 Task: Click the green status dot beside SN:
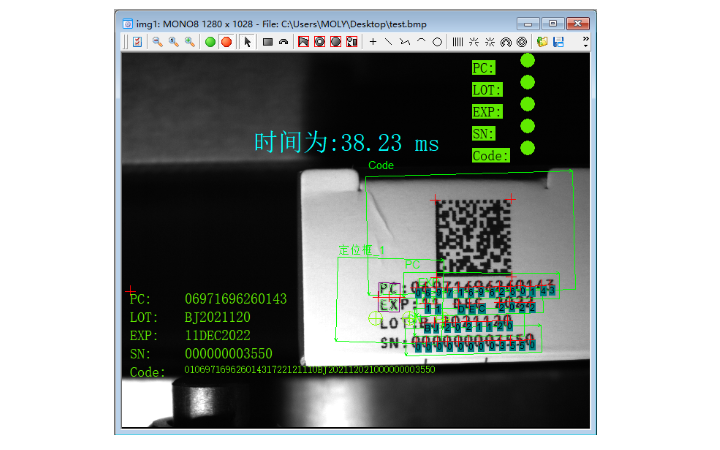528,126
